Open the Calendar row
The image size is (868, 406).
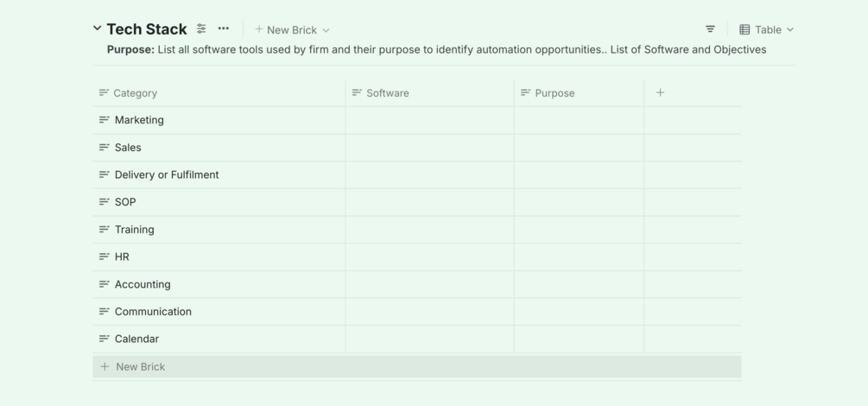(x=136, y=339)
